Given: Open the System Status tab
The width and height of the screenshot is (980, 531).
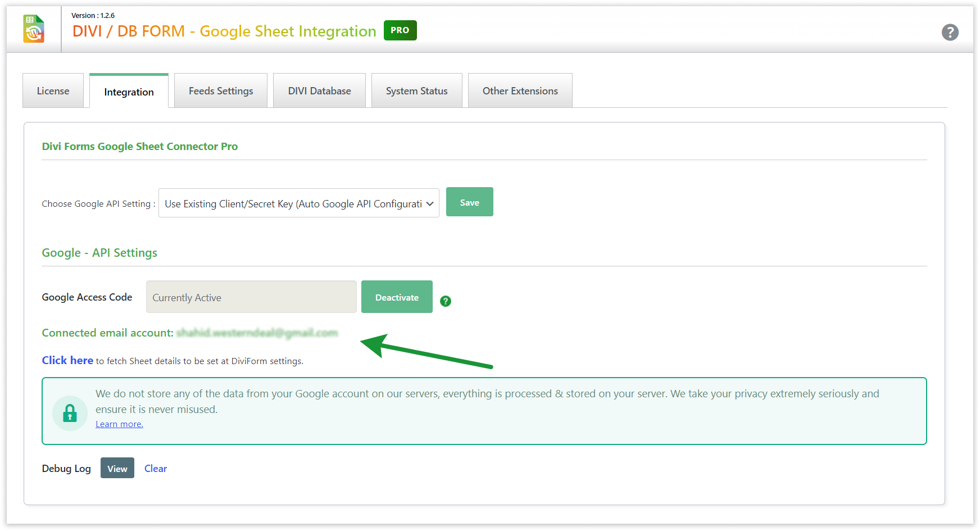Looking at the screenshot, I should coord(416,91).
